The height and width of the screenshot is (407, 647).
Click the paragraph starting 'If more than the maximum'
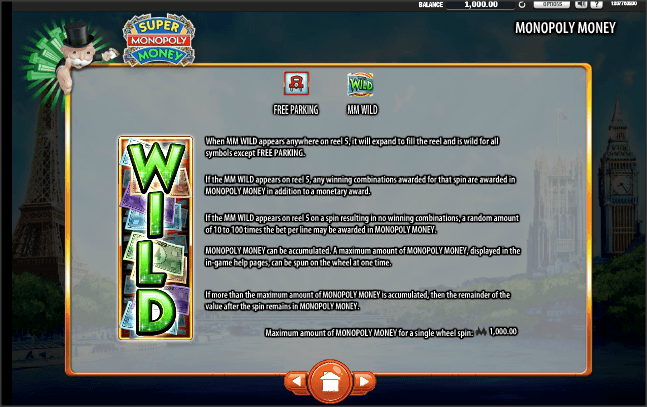[357, 301]
